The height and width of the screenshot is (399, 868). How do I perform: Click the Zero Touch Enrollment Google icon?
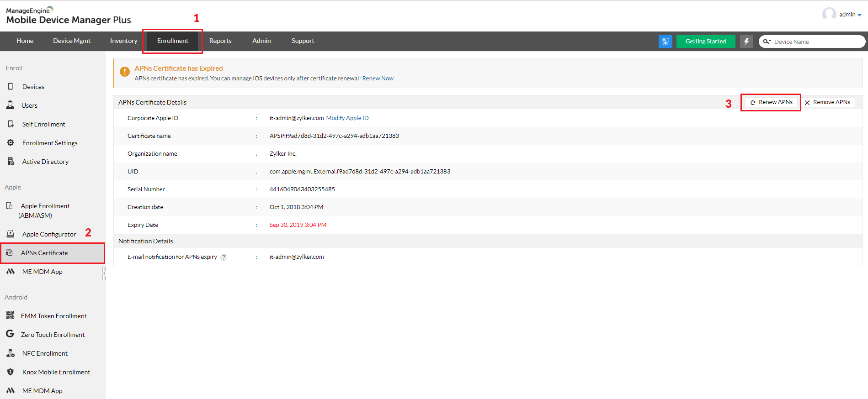[x=10, y=334]
